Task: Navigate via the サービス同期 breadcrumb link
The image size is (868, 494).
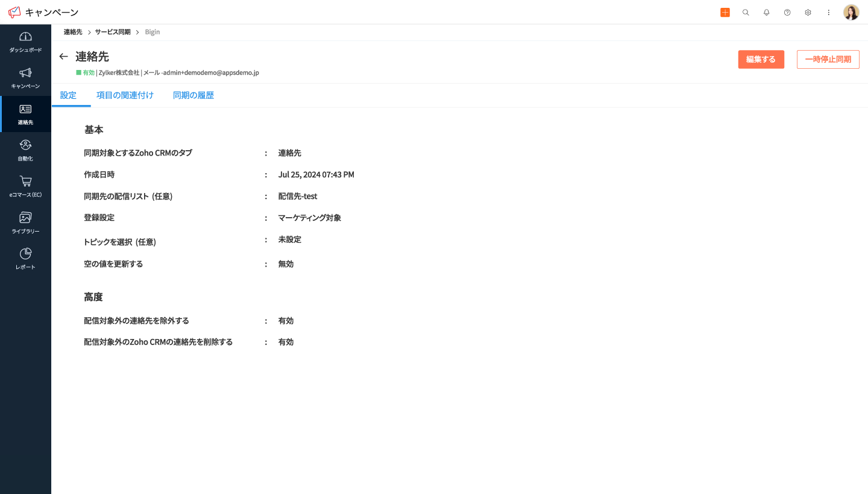Action: click(x=112, y=32)
